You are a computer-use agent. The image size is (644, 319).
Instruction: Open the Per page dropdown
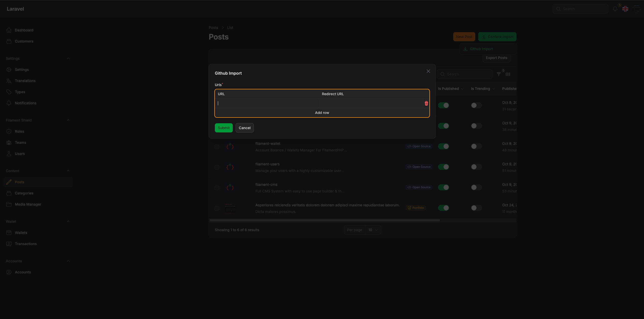click(373, 230)
